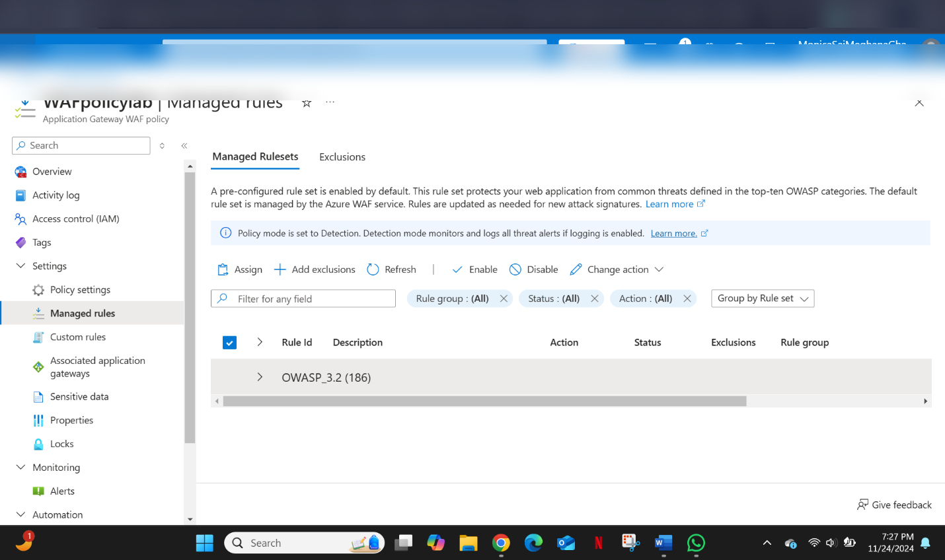
Task: Click the Status column header
Action: point(648,342)
